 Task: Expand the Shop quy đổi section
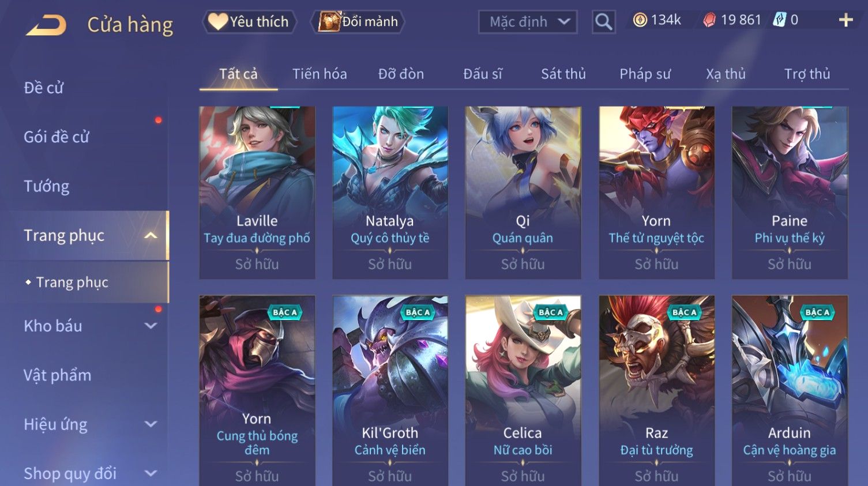point(151,473)
